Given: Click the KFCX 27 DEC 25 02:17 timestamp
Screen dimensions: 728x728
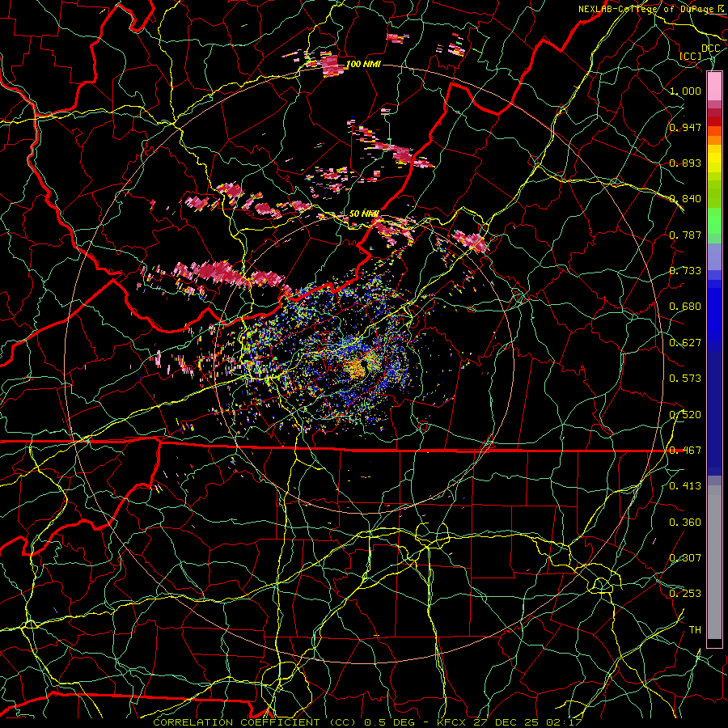Looking at the screenshot, I should [x=510, y=722].
